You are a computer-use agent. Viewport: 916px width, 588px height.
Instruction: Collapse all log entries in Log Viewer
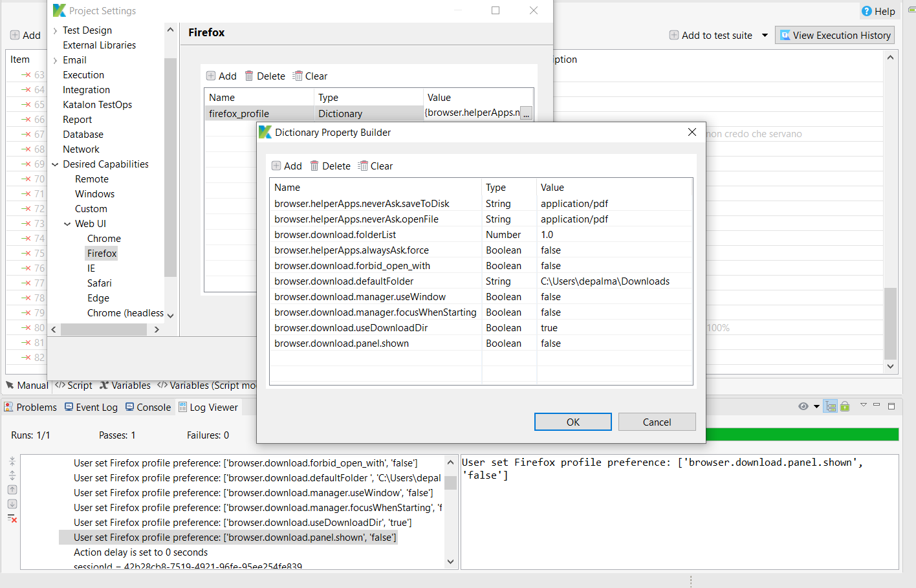click(x=12, y=461)
